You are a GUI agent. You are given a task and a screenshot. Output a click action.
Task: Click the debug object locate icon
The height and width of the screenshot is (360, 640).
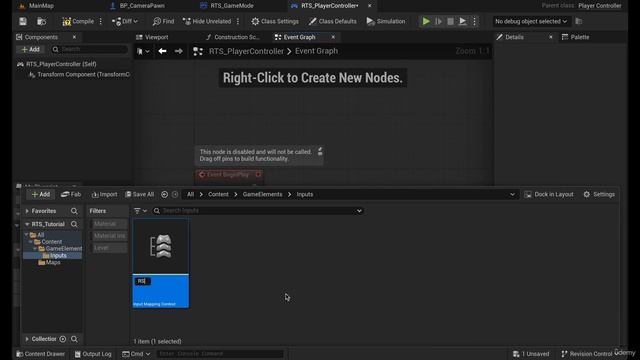pos(578,21)
